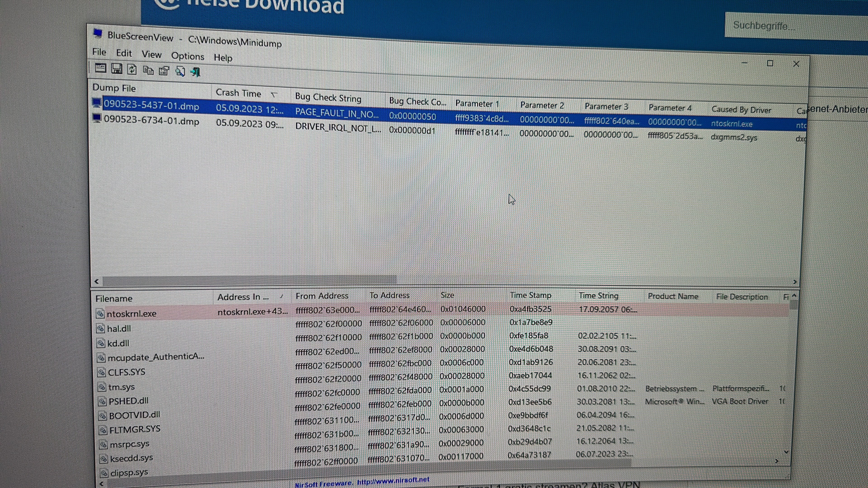The height and width of the screenshot is (488, 868).
Task: Open the Help menu
Action: pos(223,58)
